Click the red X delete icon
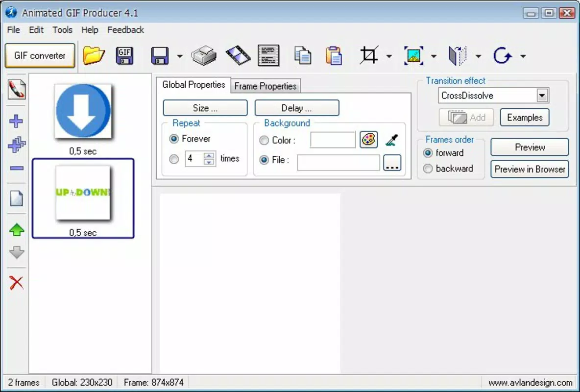 click(16, 283)
